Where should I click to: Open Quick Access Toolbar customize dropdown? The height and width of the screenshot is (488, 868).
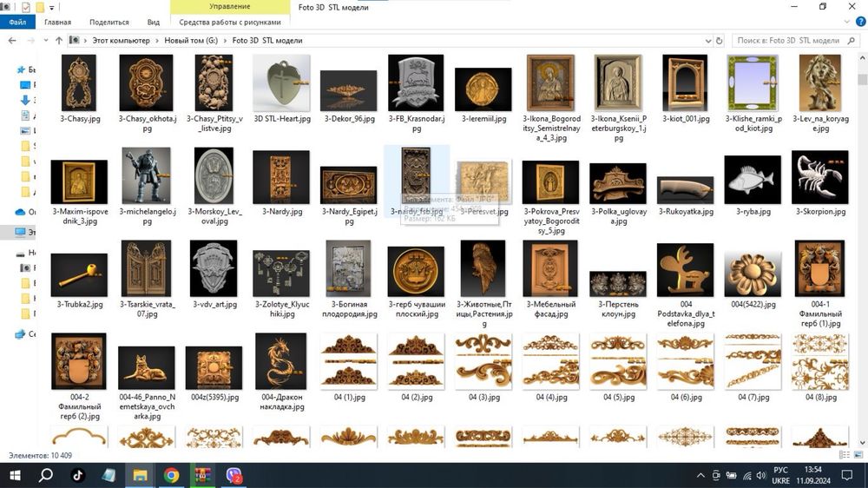point(51,8)
